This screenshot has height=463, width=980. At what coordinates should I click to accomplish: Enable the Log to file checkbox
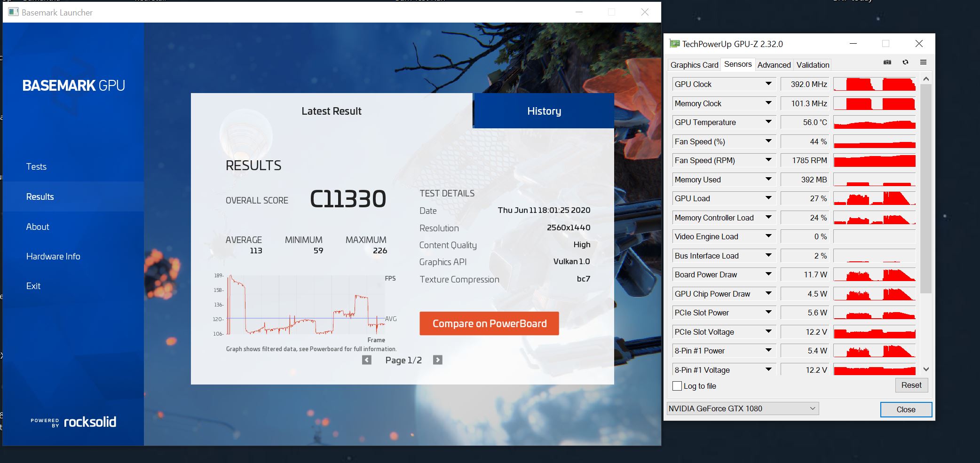(x=677, y=386)
